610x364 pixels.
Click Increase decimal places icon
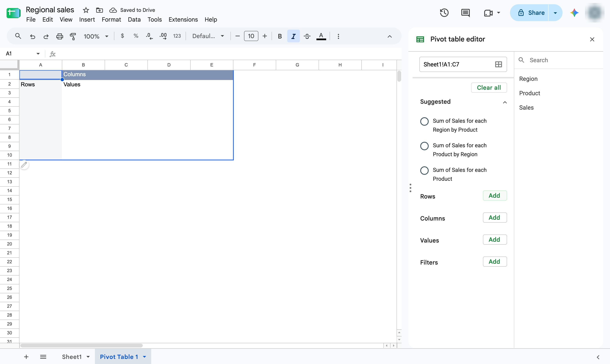point(163,36)
